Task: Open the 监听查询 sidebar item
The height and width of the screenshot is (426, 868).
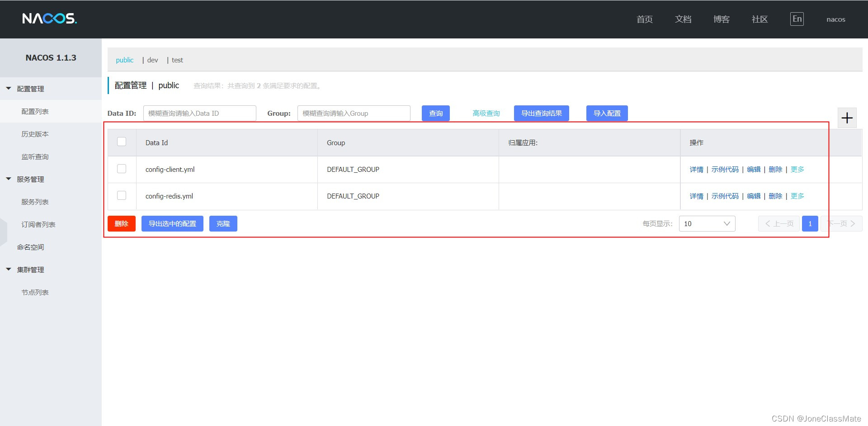Action: [x=51, y=156]
